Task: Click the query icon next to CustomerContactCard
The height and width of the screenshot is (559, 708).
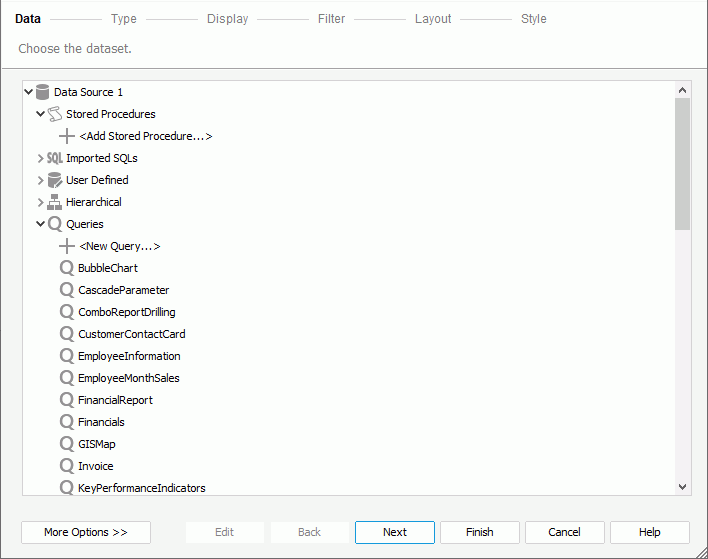Action: 67,334
